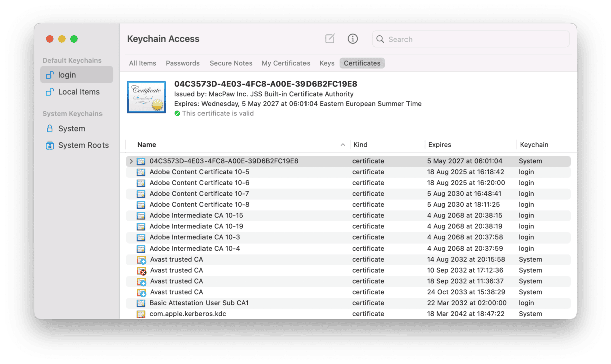The height and width of the screenshot is (364, 611).
Task: Click icon of Adobe Intermediate CA 10-15
Action: click(141, 216)
